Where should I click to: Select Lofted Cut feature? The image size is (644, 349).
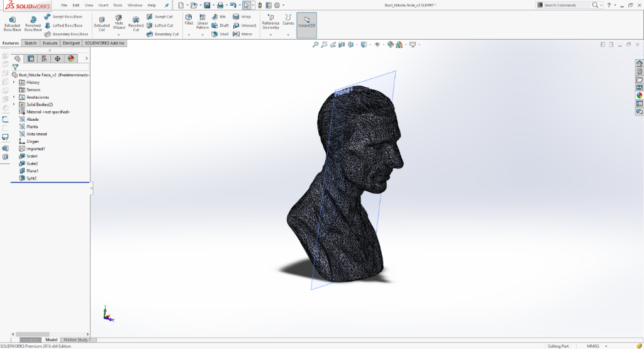[160, 25]
